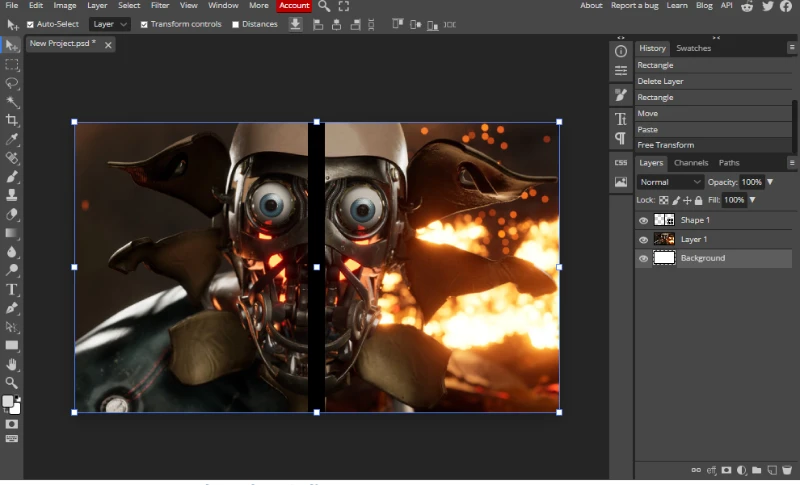This screenshot has width=800, height=485.
Task: Open the Filter menu
Action: [160, 6]
